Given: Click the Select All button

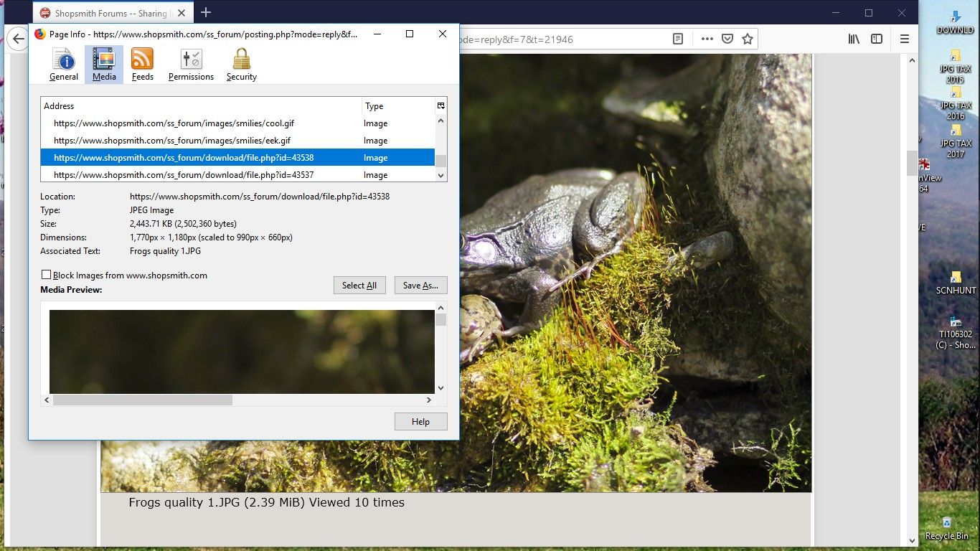Looking at the screenshot, I should pos(359,285).
